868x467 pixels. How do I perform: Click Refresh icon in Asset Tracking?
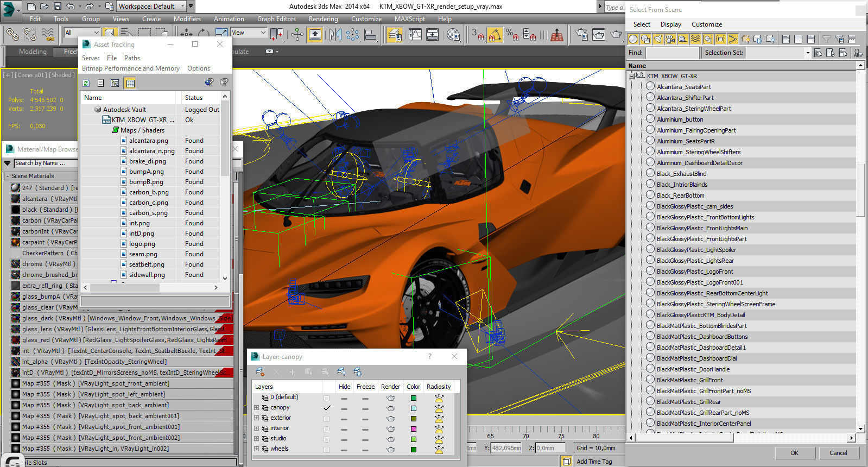coord(86,83)
